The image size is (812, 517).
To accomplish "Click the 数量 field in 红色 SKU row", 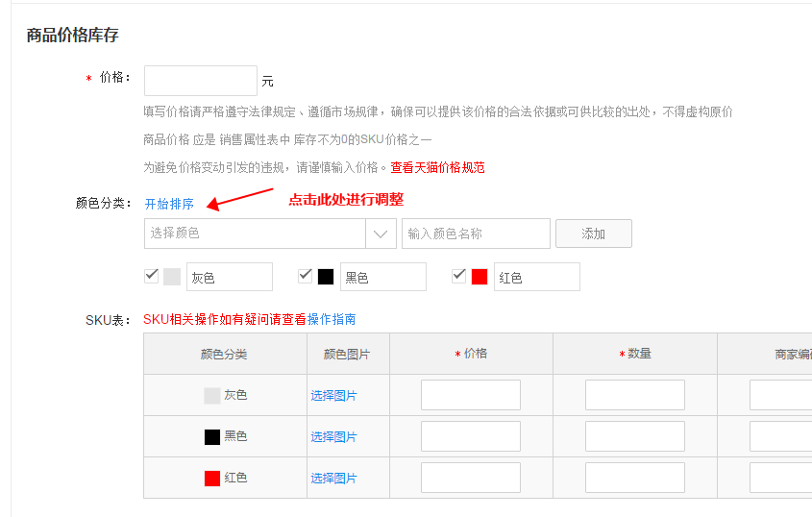I will click(635, 478).
